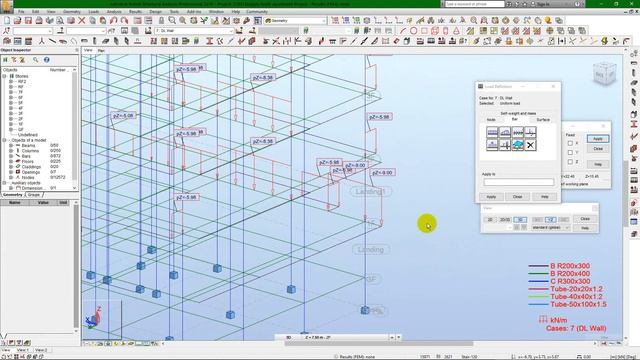Redo with the forward curved arrow icon
640x360 pixels.
coord(124,20)
